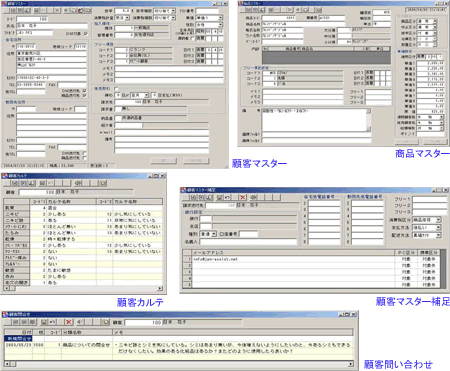Click the 備考 scroll-down arrow in 商品マスター
Viewport: 450px width, 371px height.
click(x=368, y=129)
